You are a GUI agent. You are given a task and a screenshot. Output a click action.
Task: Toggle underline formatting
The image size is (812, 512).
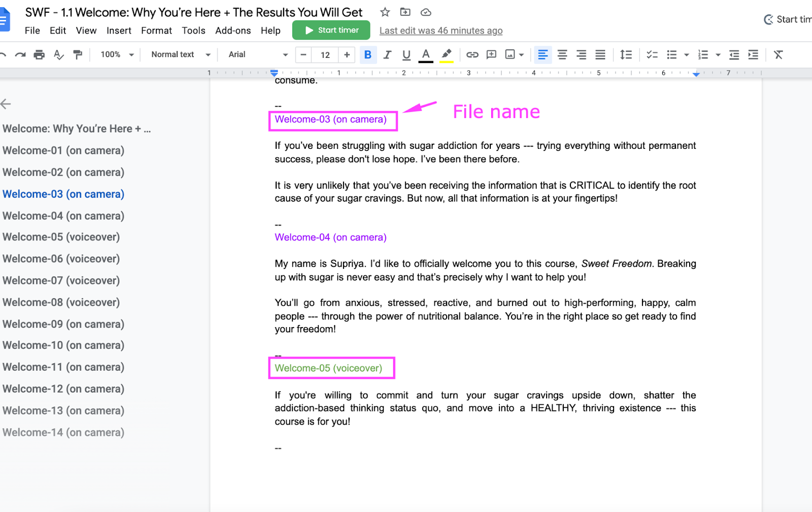coord(407,55)
